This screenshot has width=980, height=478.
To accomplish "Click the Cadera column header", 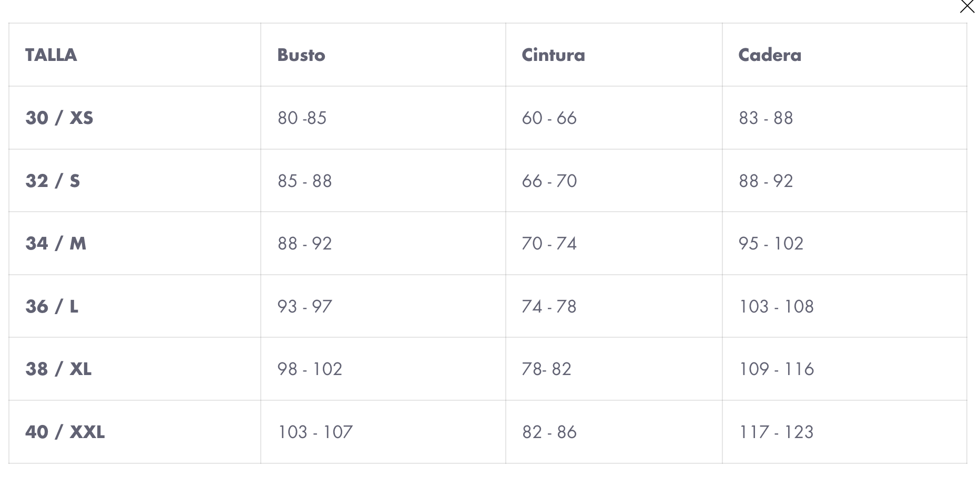I will click(770, 55).
